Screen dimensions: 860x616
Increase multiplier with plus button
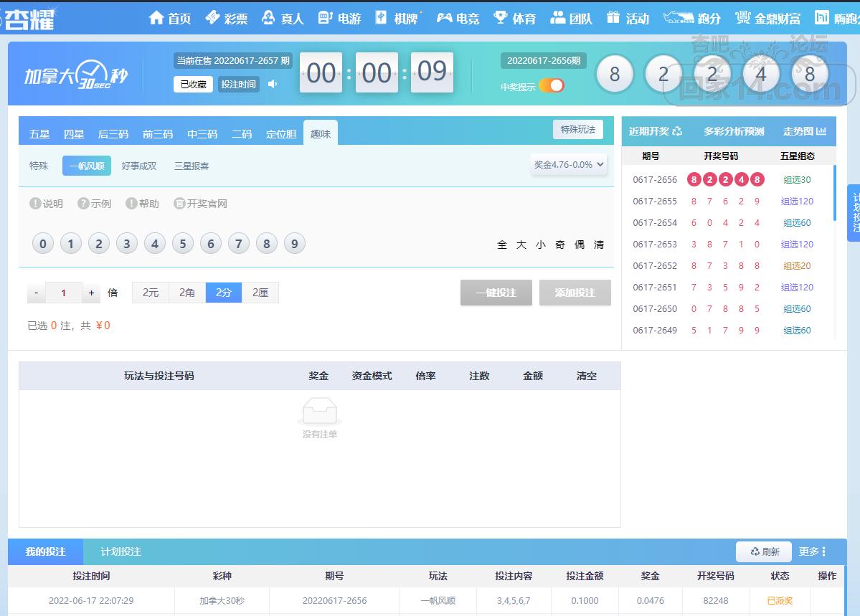click(x=91, y=293)
